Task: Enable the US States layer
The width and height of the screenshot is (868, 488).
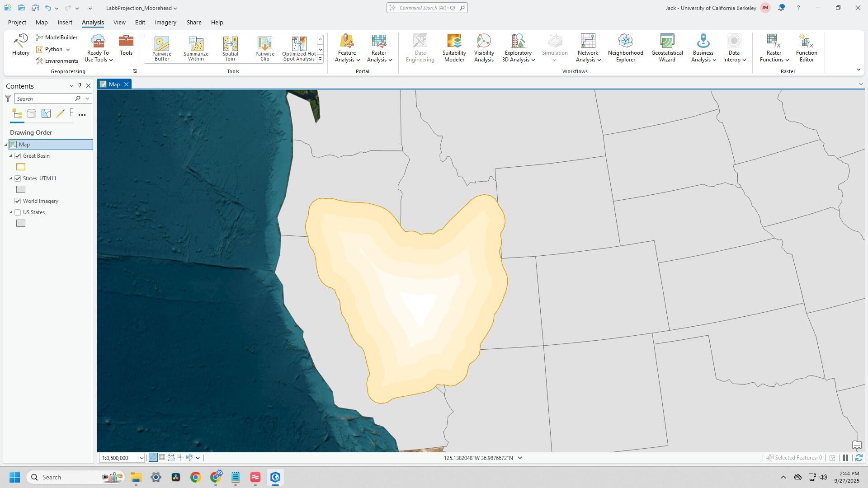Action: (18, 212)
